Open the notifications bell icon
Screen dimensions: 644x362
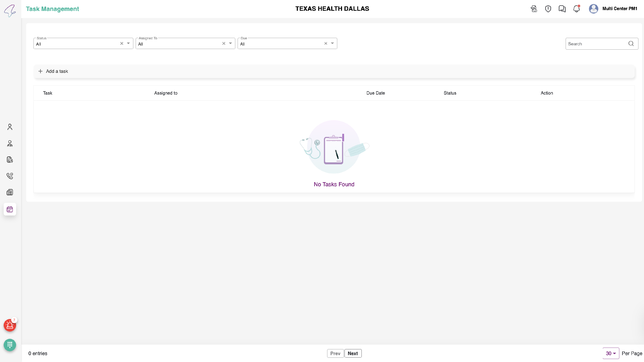576,9
